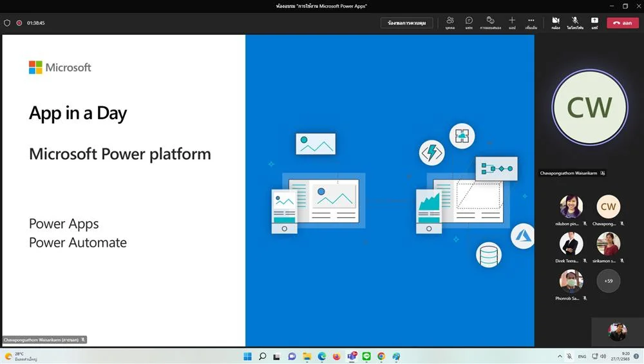Open the People participants panel
This screenshot has width=644, height=364.
point(450,23)
